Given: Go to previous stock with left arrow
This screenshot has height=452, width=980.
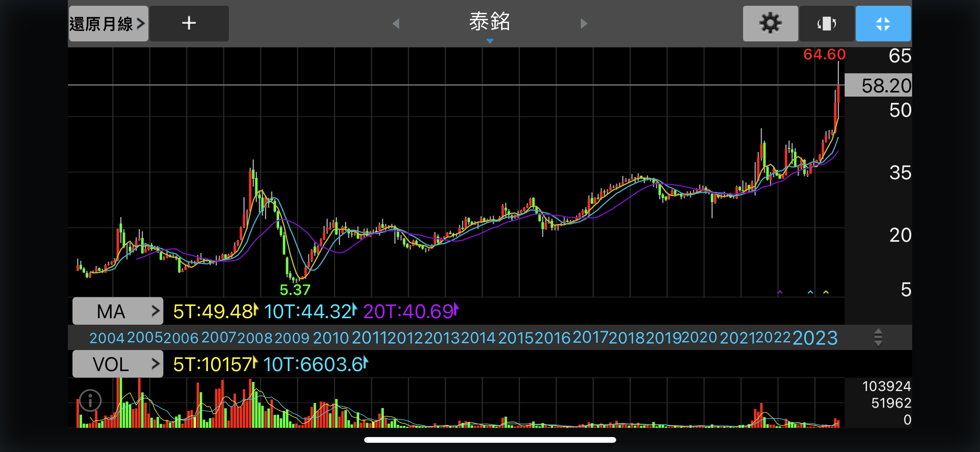Looking at the screenshot, I should point(396,23).
